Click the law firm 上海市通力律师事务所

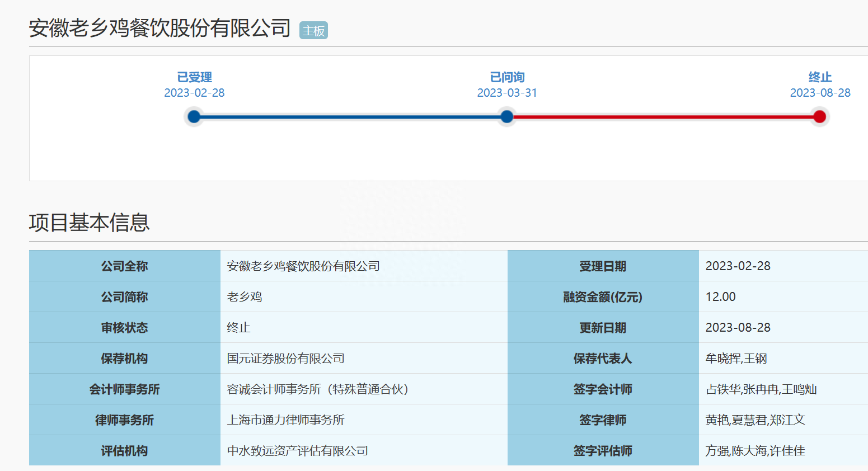pos(285,420)
